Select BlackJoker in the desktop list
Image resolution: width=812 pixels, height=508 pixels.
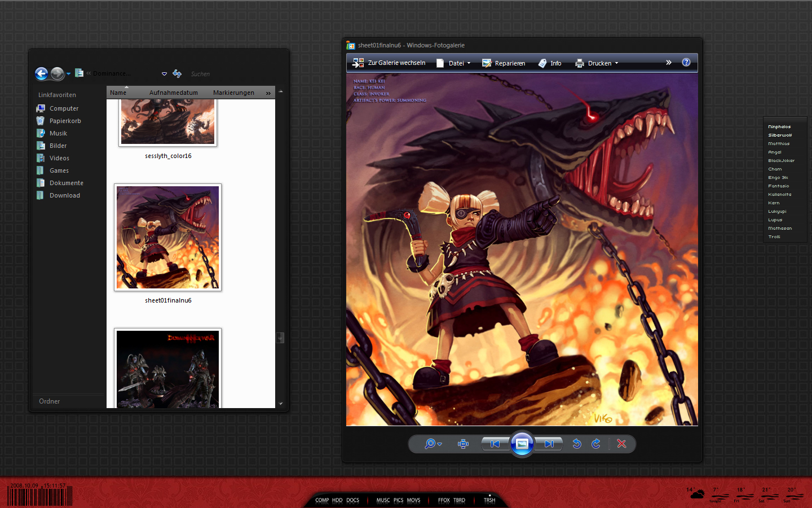pyautogui.click(x=781, y=161)
